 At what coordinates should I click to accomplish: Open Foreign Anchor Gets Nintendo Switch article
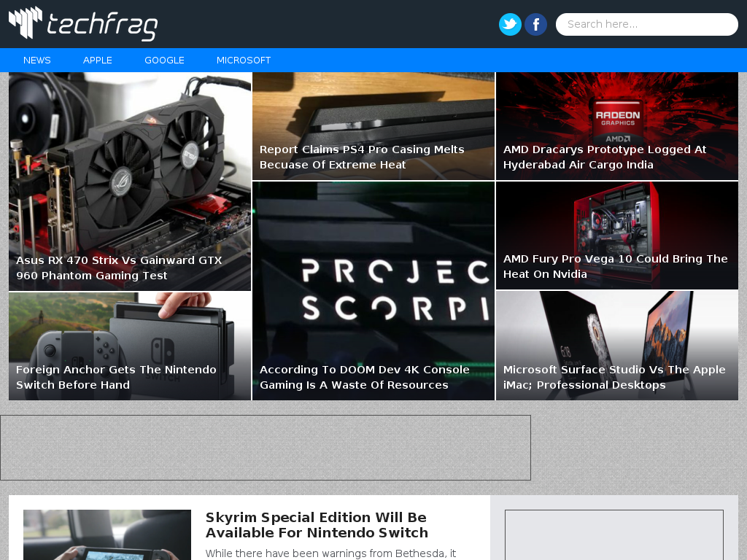pyautogui.click(x=116, y=377)
